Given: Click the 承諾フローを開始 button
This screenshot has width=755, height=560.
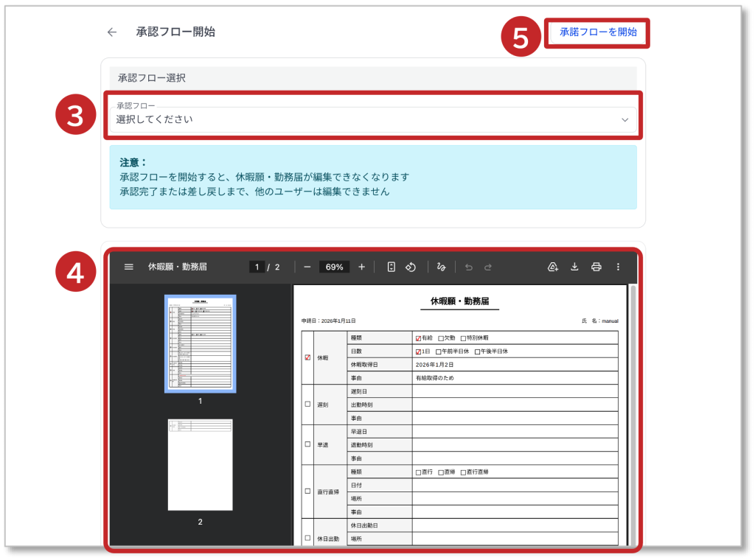Looking at the screenshot, I should (x=597, y=33).
